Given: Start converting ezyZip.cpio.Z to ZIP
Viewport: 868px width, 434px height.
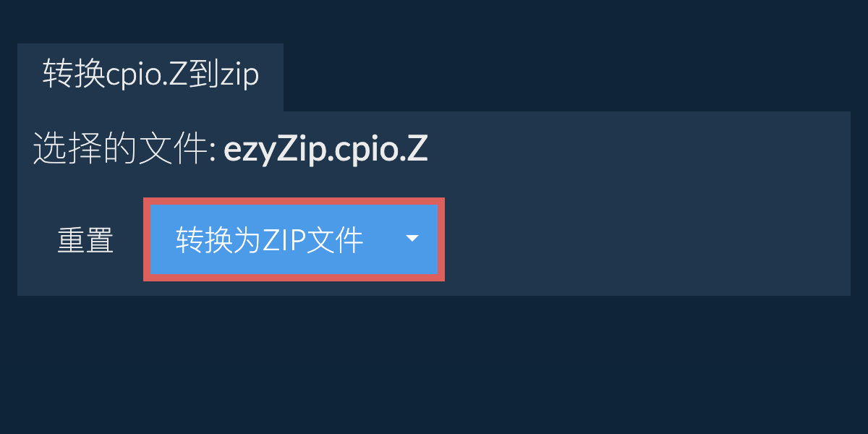Looking at the screenshot, I should [294, 239].
